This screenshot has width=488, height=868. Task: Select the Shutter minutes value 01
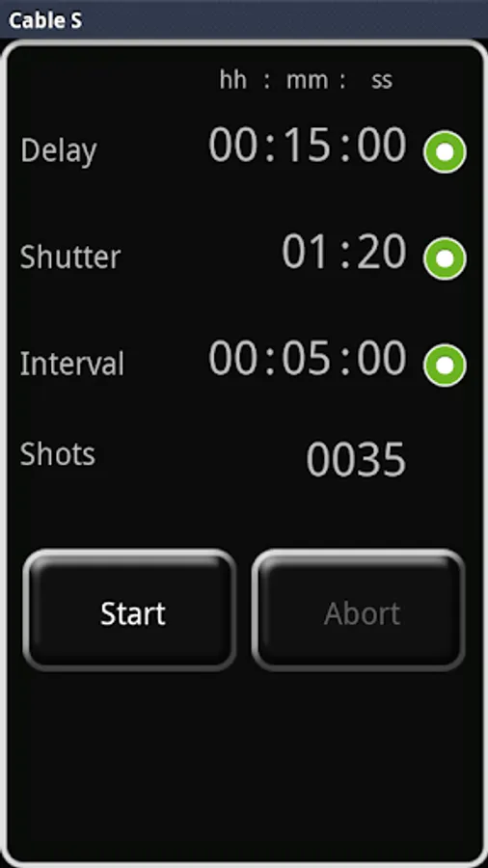tap(307, 252)
